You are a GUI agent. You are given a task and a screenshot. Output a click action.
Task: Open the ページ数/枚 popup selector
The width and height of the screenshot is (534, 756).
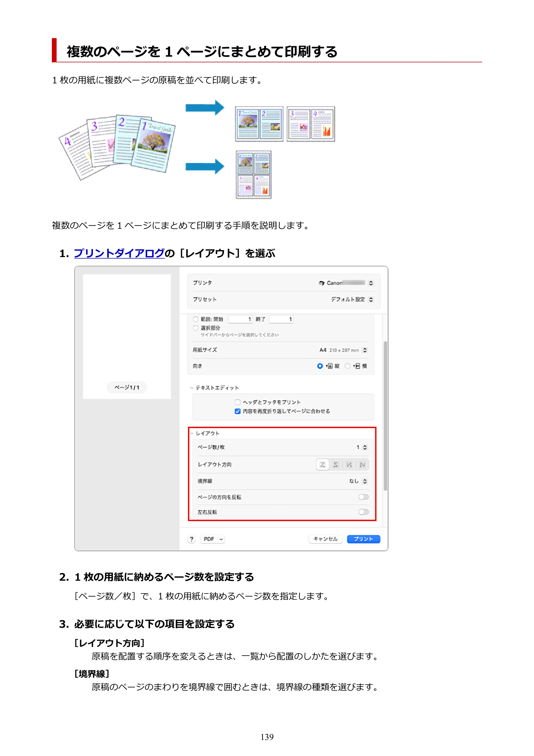(364, 447)
